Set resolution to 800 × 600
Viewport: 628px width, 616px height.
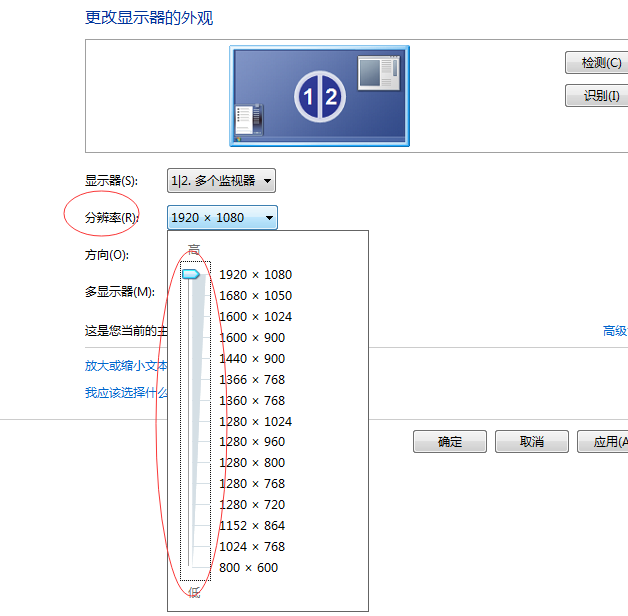click(x=248, y=568)
